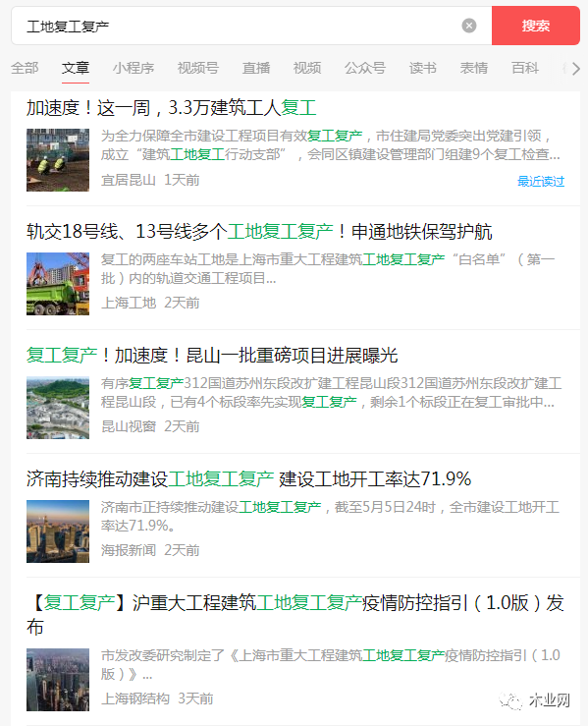Open the 轨交18号线 metro article title
Viewport: 588px width, 726px height.
(x=259, y=232)
